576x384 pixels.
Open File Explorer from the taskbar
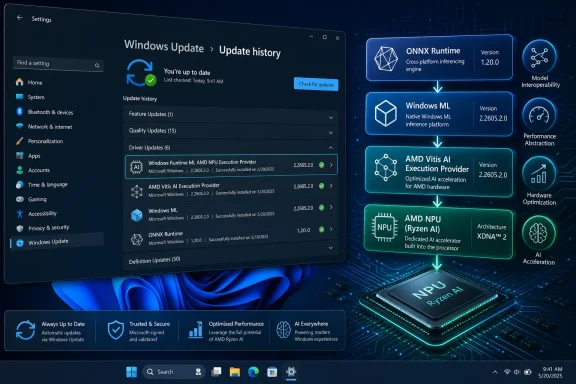235,372
